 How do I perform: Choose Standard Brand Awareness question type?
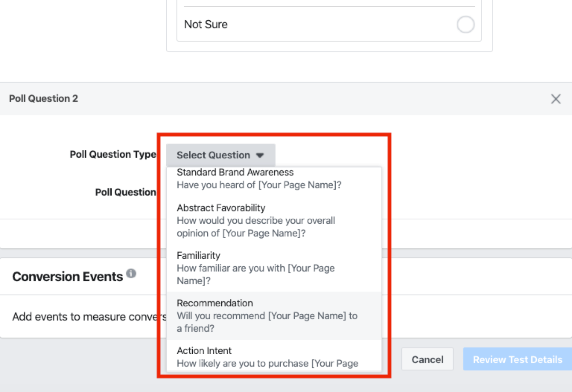[235, 173]
